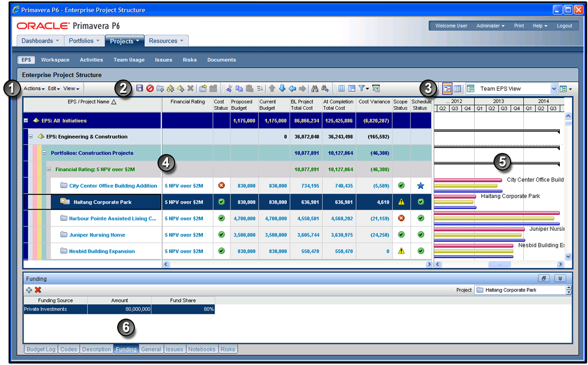
Task: Click the red Cancel Changes icon
Action: click(150, 88)
